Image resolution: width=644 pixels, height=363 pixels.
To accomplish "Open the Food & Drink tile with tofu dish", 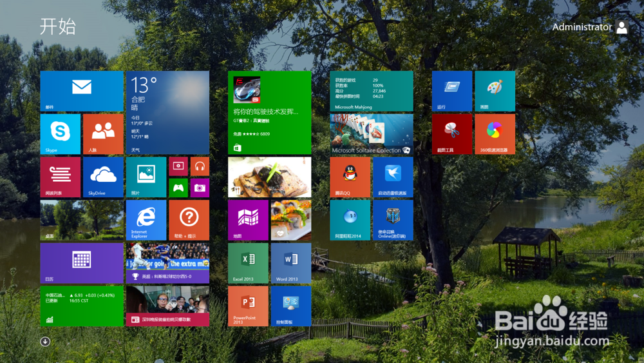I will pyautogui.click(x=269, y=177).
